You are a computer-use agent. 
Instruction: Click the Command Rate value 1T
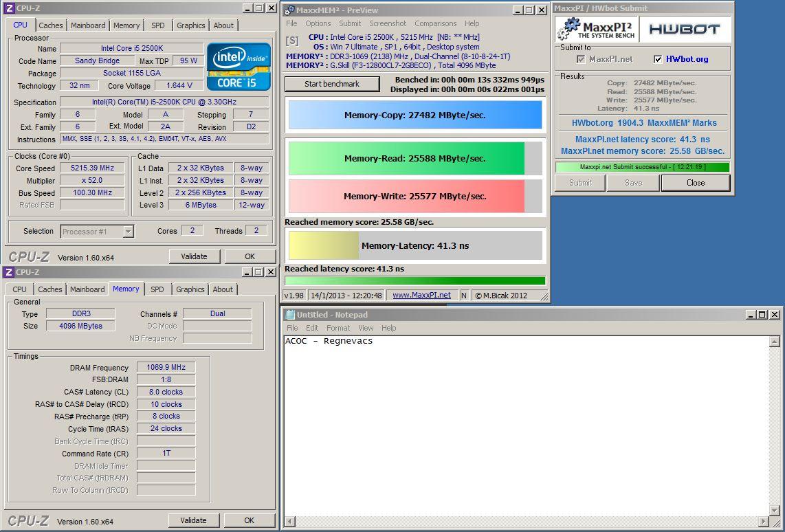pos(166,453)
